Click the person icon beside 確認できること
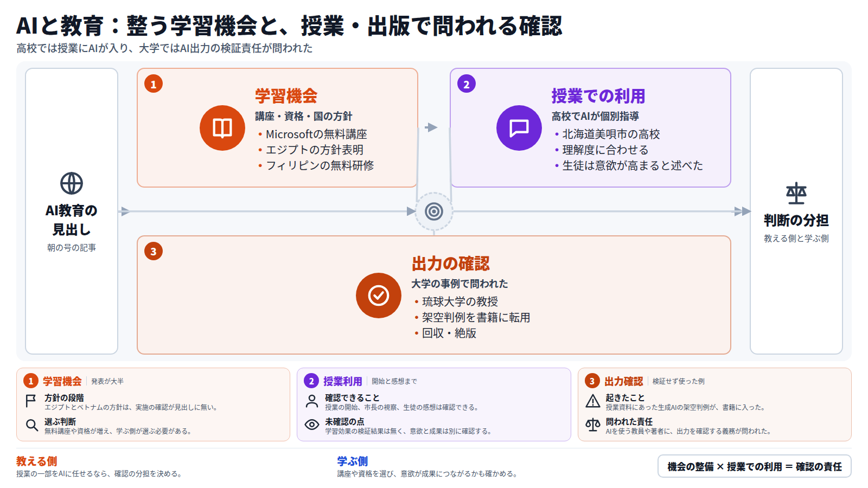 pos(312,401)
